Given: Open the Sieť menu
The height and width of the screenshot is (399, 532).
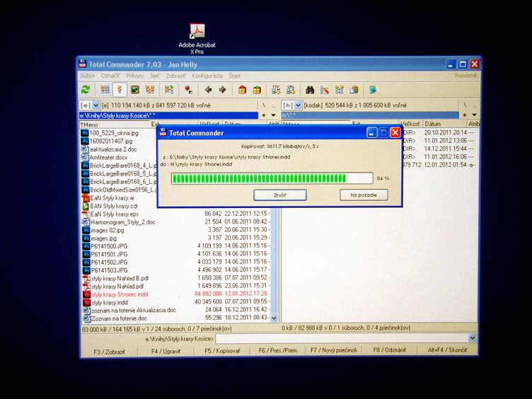Looking at the screenshot, I should click(x=155, y=76).
